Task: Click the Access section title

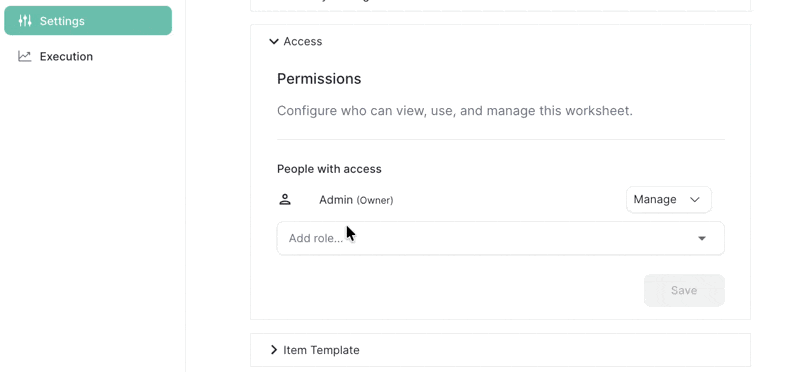Action: (x=303, y=41)
